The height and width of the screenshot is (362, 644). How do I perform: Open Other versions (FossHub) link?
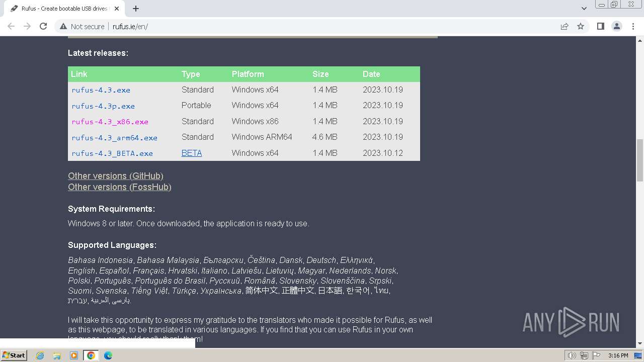click(x=120, y=187)
